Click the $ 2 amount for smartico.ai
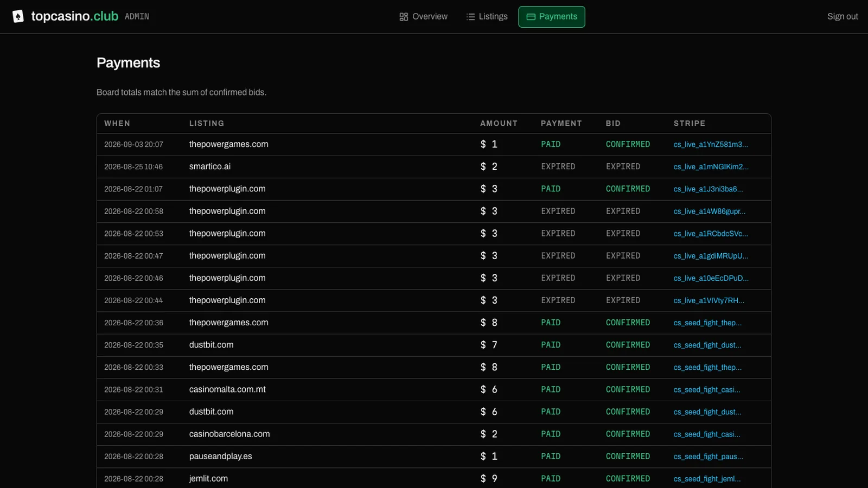This screenshot has width=868, height=488. 489,166
